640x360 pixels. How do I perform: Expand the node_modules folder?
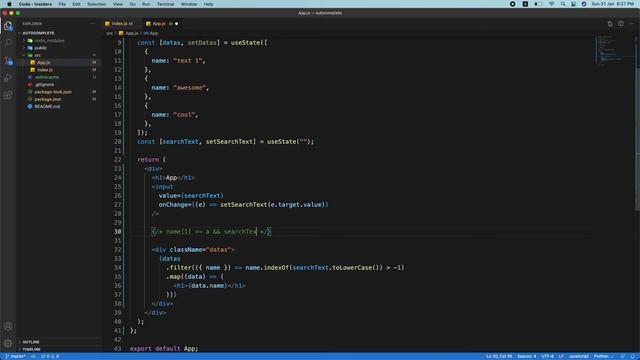click(49, 40)
